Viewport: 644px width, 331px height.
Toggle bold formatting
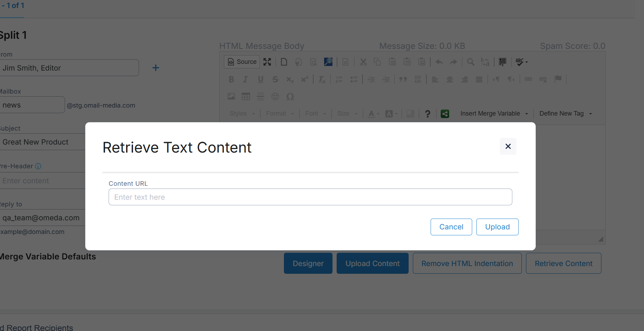coord(231,79)
